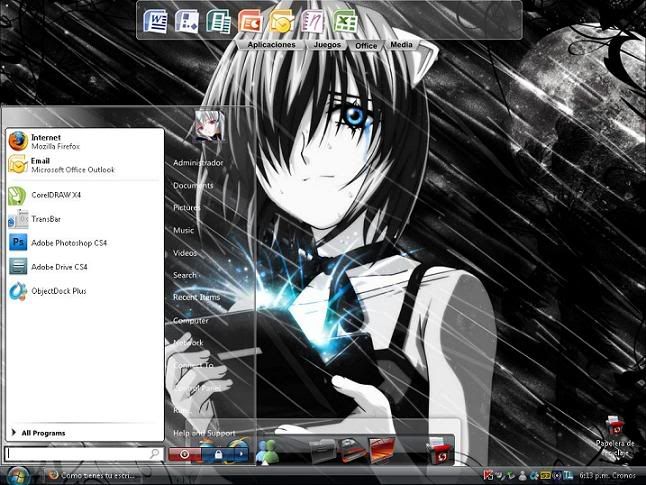Open the Outlook icon in the top dock
The image size is (646, 485).
pos(281,21)
